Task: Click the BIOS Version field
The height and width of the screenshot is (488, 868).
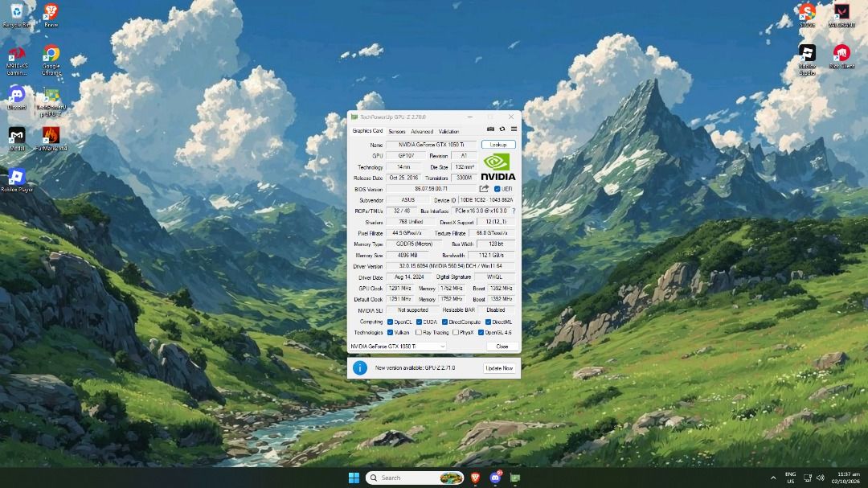Action: pos(432,189)
